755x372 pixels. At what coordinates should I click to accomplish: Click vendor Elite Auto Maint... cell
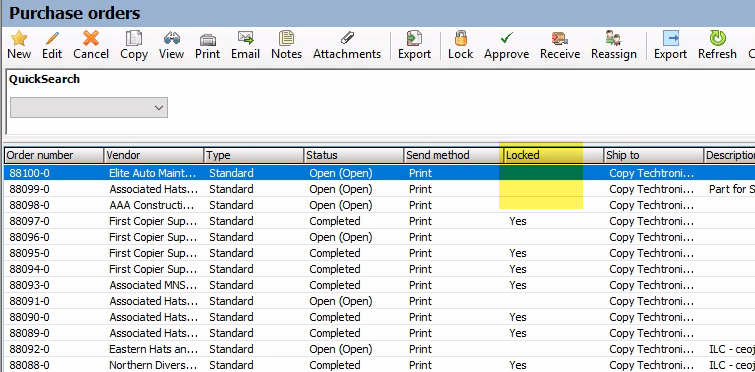coord(153,173)
